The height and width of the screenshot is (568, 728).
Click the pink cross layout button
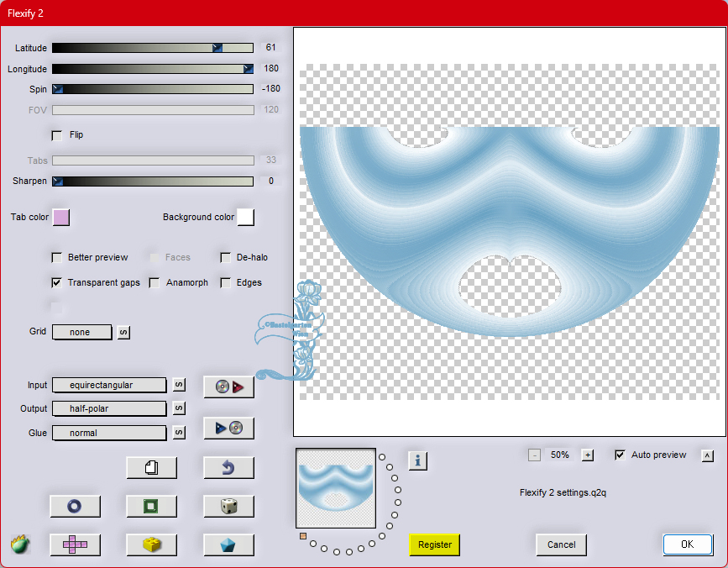click(x=75, y=544)
